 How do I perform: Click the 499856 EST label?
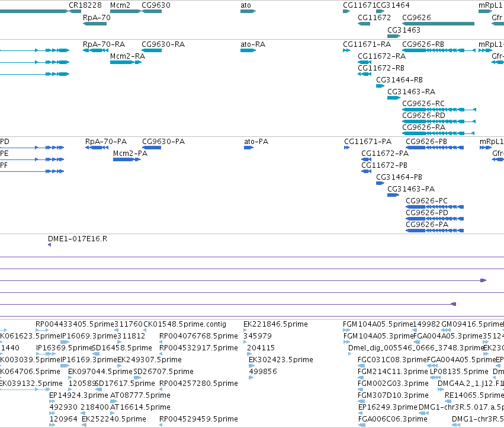tap(263, 372)
